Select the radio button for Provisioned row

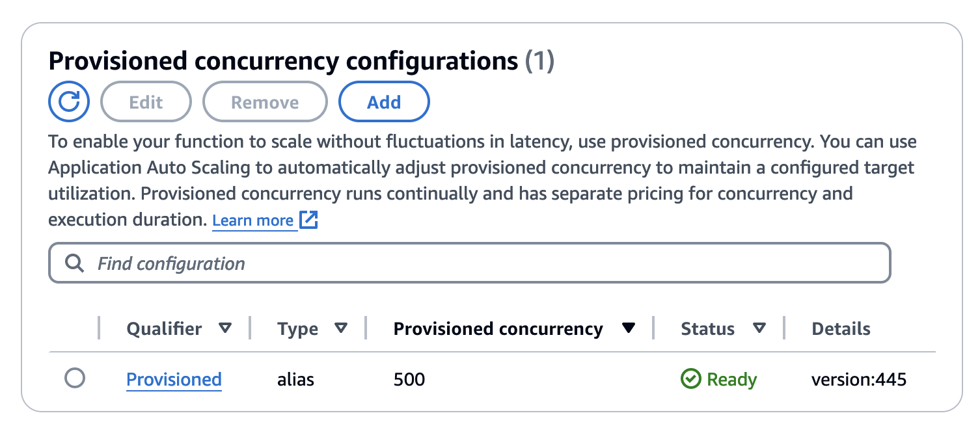75,378
